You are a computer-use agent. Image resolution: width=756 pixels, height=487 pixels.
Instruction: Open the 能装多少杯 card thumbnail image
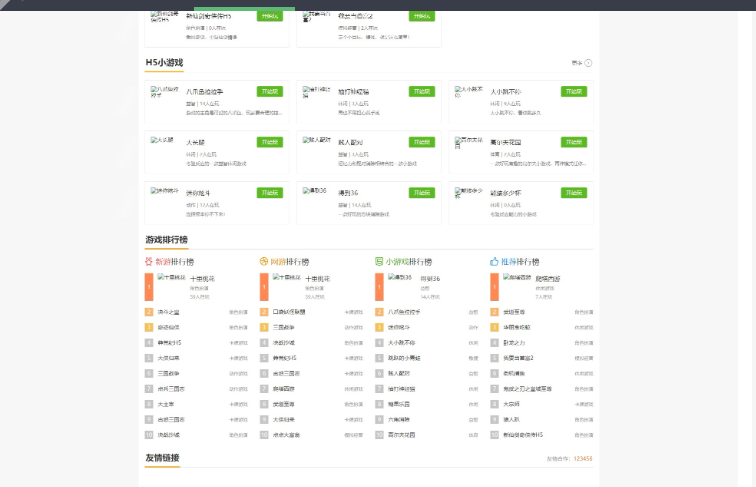click(468, 193)
